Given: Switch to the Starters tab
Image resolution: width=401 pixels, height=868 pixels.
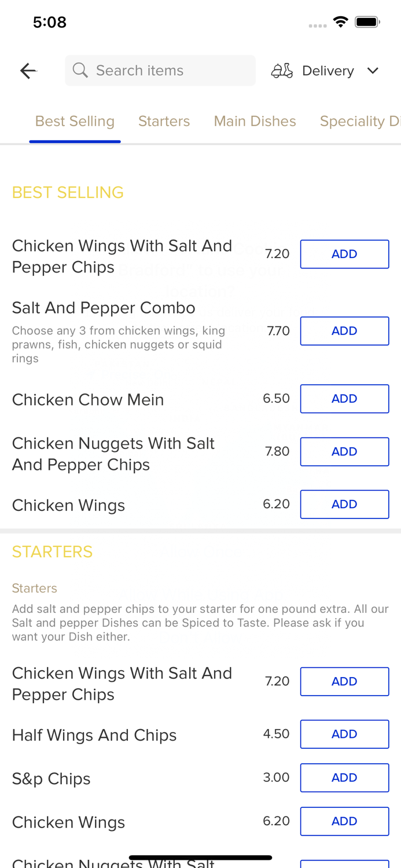Looking at the screenshot, I should [x=164, y=121].
